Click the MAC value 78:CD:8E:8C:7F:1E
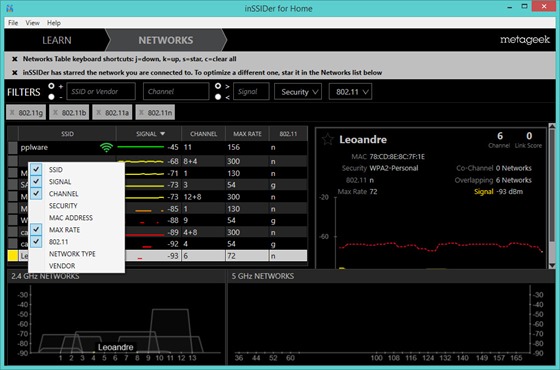Viewport: 560px width, 370px height. pyautogui.click(x=397, y=156)
